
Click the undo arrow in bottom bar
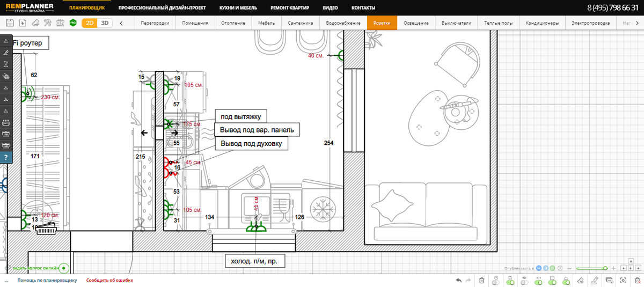click(459, 280)
